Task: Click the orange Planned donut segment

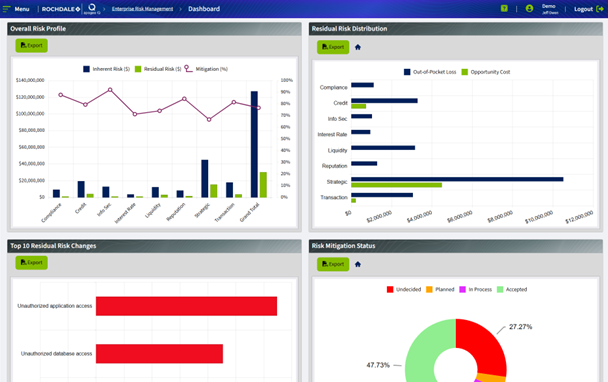Action: [x=491, y=378]
